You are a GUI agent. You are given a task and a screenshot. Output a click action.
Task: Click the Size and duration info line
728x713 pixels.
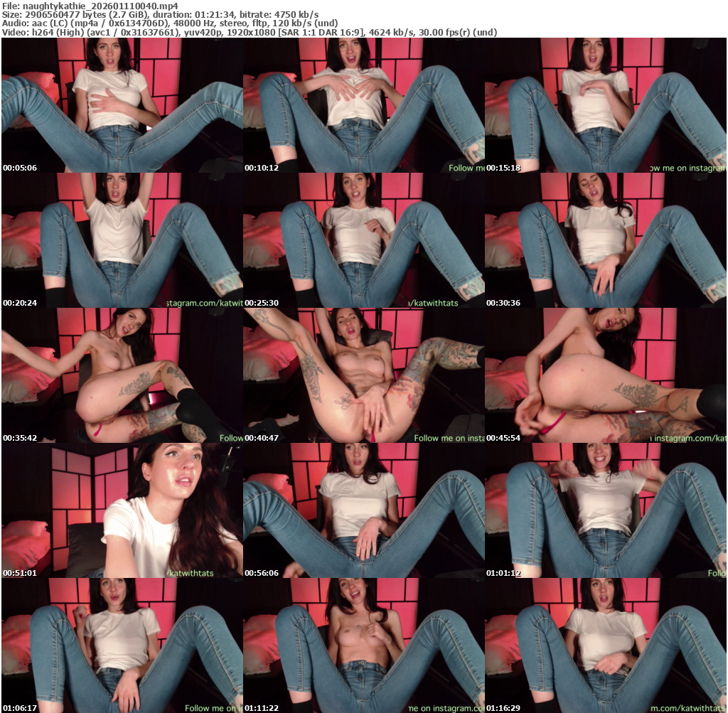(x=160, y=14)
